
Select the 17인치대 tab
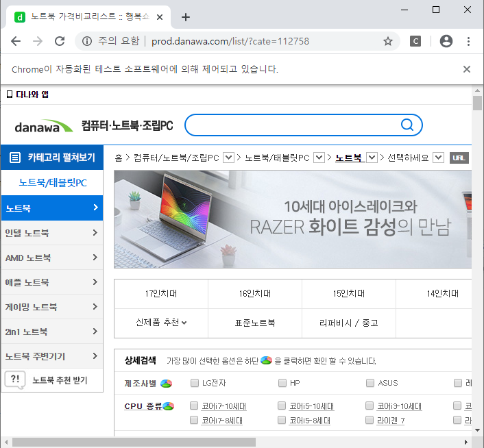(x=161, y=294)
